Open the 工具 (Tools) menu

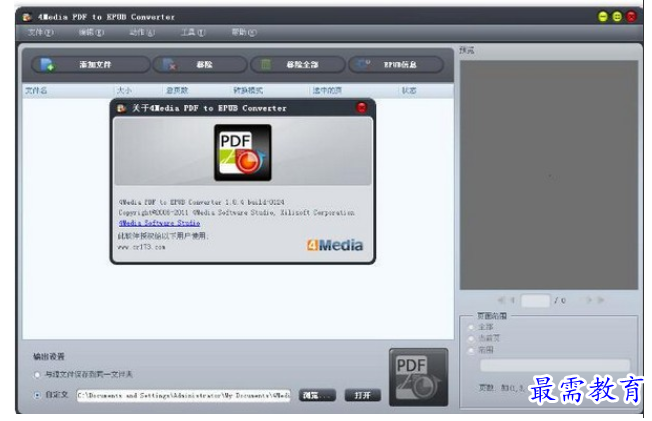click(193, 32)
